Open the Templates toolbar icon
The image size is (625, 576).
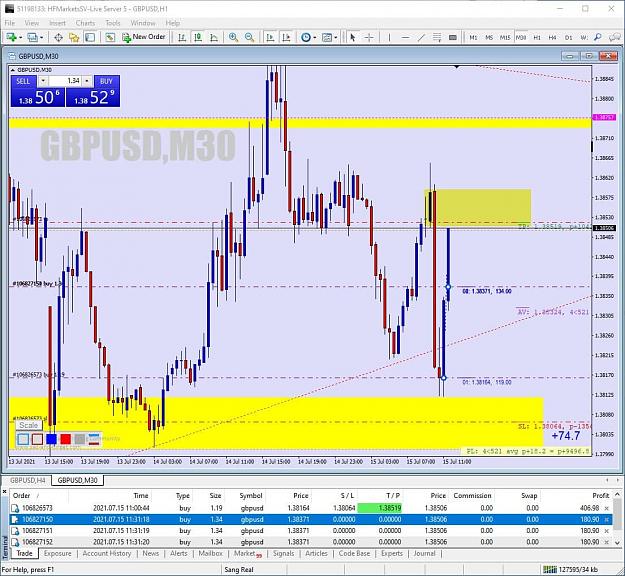coord(327,37)
